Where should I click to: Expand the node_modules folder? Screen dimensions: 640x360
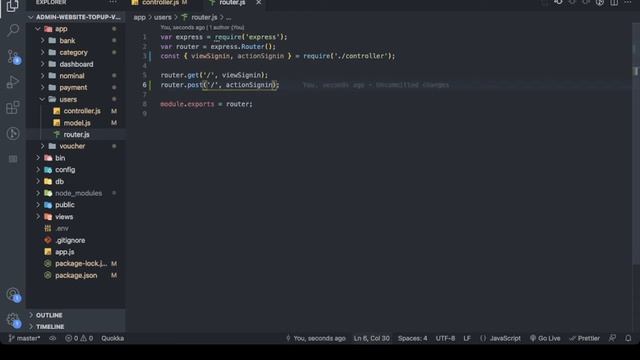(78, 193)
